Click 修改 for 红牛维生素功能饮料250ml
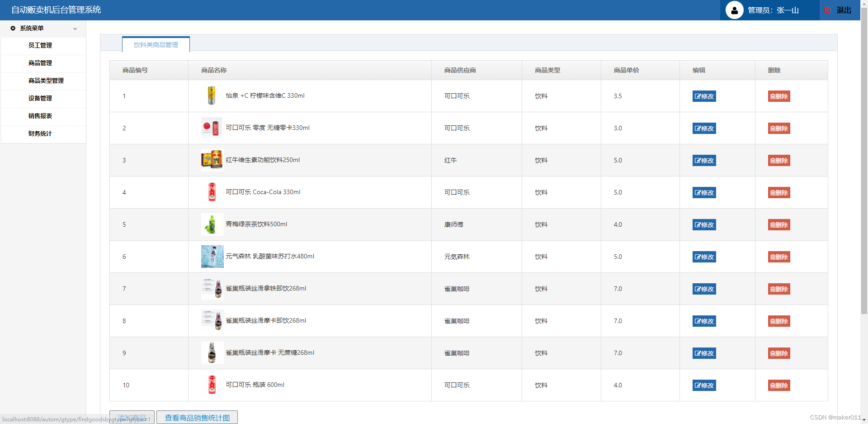 [704, 161]
